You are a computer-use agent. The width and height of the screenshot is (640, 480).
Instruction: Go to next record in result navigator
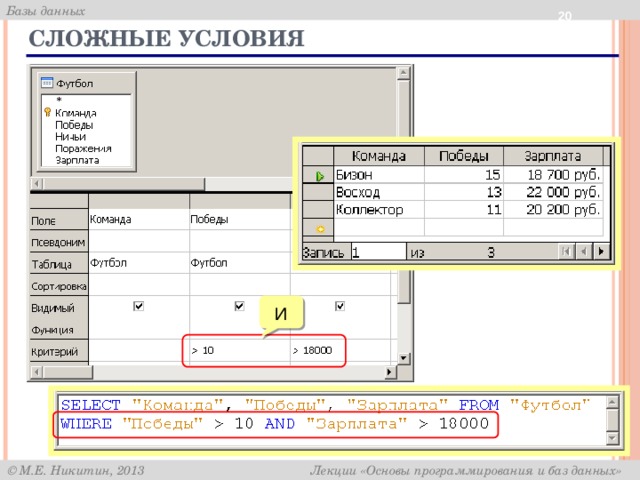[x=601, y=251]
